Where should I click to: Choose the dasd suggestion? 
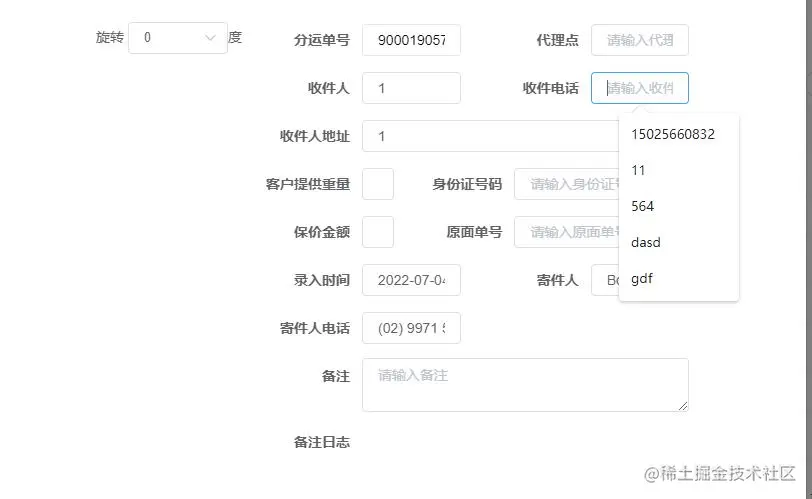[679, 243]
